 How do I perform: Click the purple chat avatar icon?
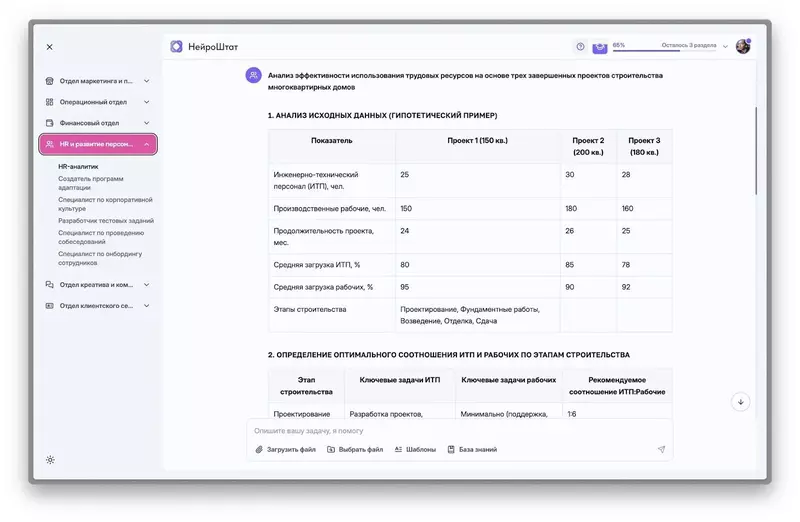[x=254, y=75]
